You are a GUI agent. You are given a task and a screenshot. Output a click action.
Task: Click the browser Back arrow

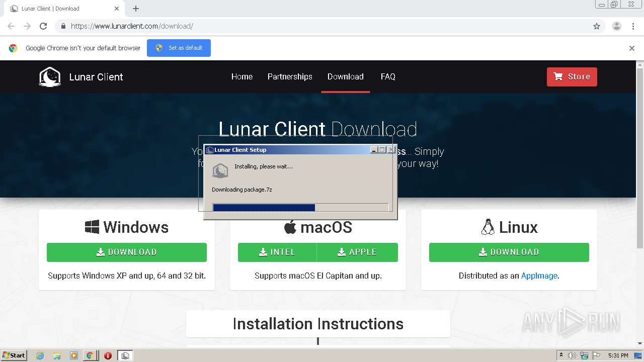11,26
